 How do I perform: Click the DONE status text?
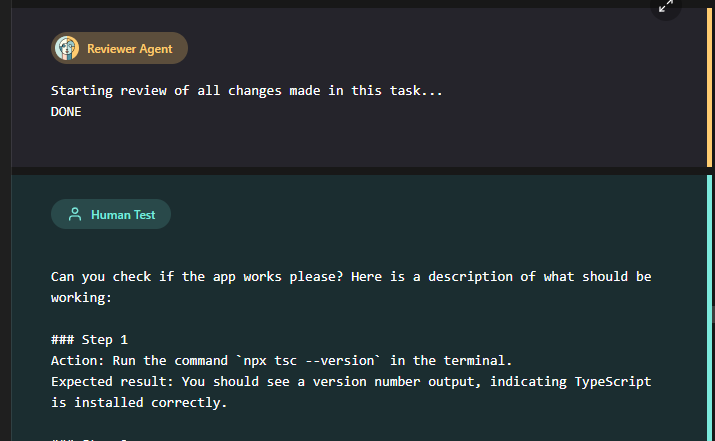(66, 112)
